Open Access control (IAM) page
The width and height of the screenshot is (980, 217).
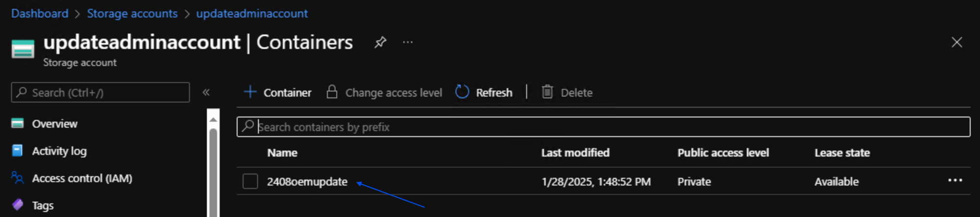82,178
